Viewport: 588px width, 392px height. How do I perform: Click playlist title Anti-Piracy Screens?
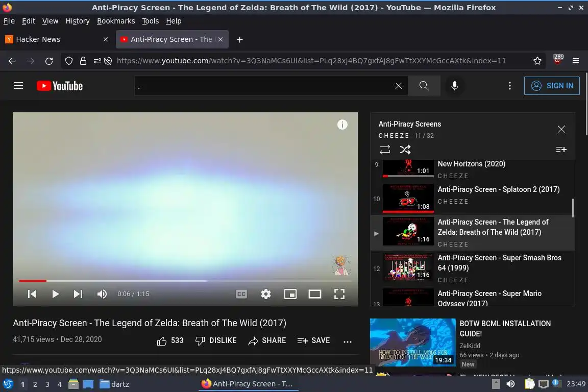[409, 124]
